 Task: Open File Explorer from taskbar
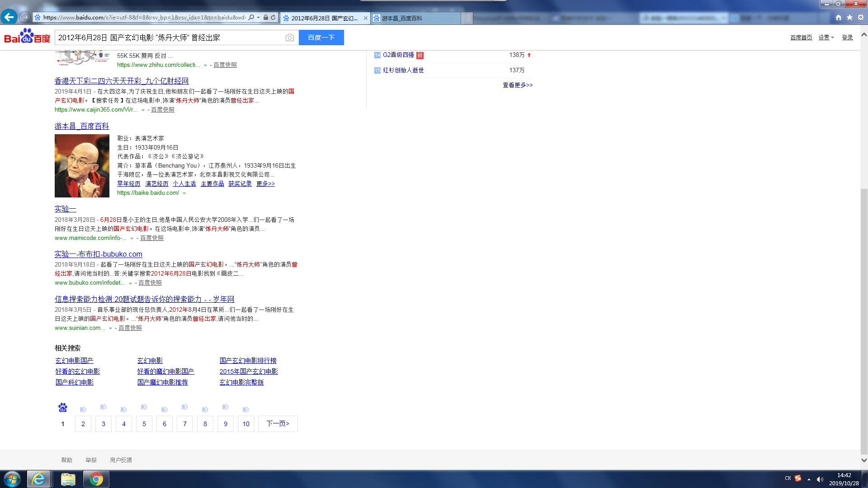68,479
